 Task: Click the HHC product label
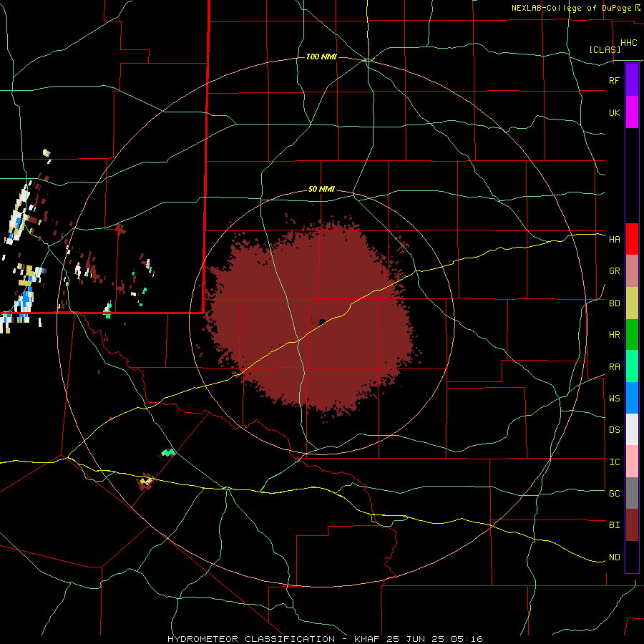(x=628, y=43)
